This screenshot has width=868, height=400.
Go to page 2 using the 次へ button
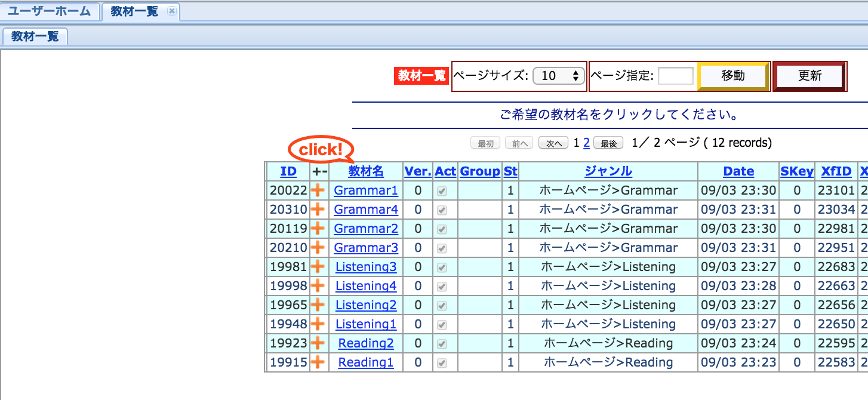pyautogui.click(x=553, y=143)
